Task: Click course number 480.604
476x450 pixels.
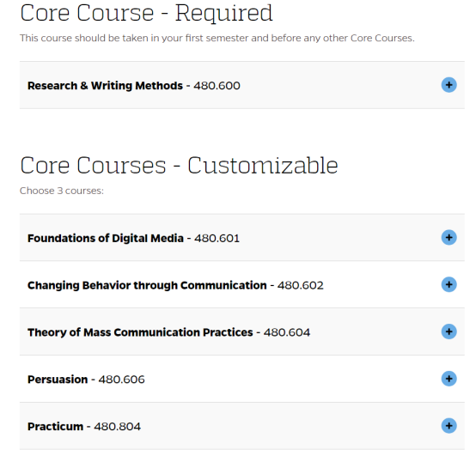Action: click(287, 332)
